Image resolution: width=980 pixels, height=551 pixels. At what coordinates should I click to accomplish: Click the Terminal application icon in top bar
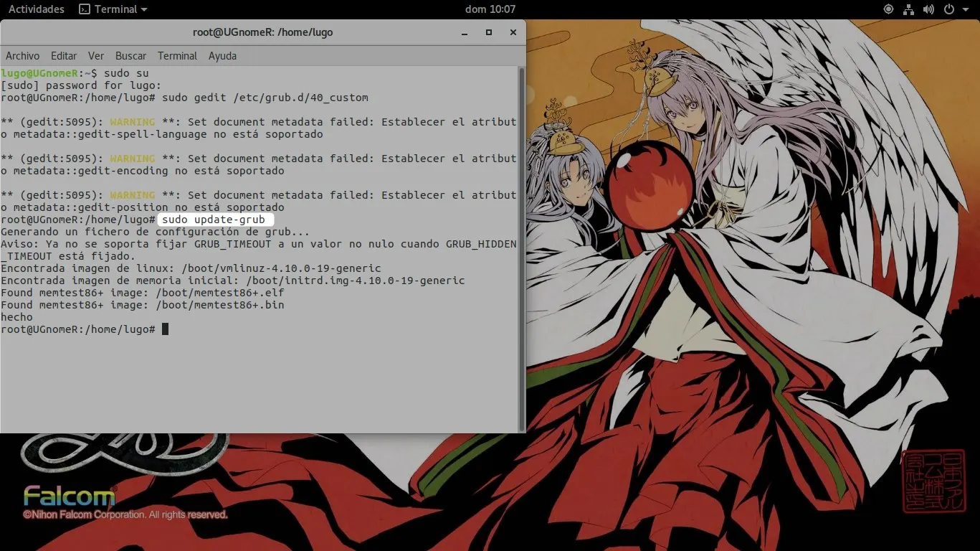click(87, 9)
